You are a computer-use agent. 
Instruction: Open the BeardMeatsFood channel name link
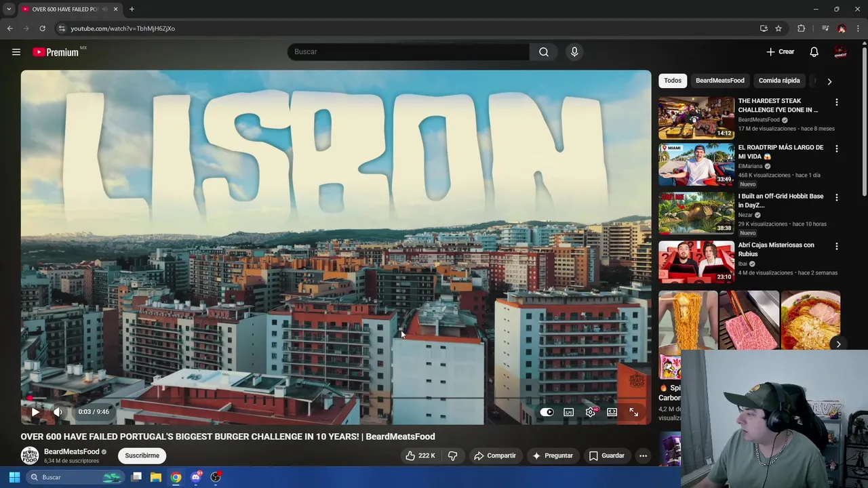pyautogui.click(x=71, y=451)
